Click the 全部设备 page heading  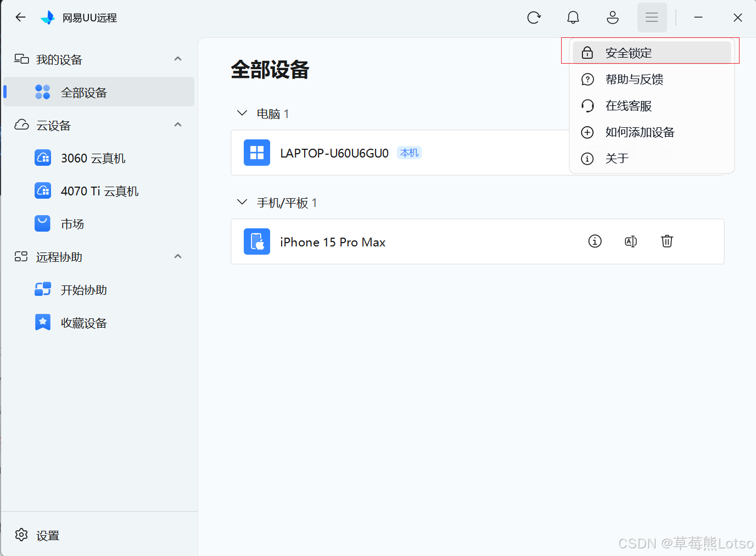(270, 70)
